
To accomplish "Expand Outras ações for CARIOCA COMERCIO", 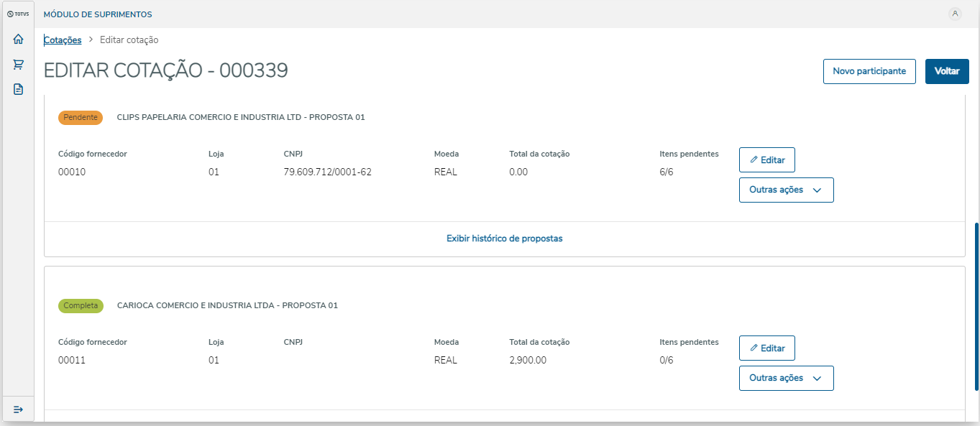I will coord(786,379).
